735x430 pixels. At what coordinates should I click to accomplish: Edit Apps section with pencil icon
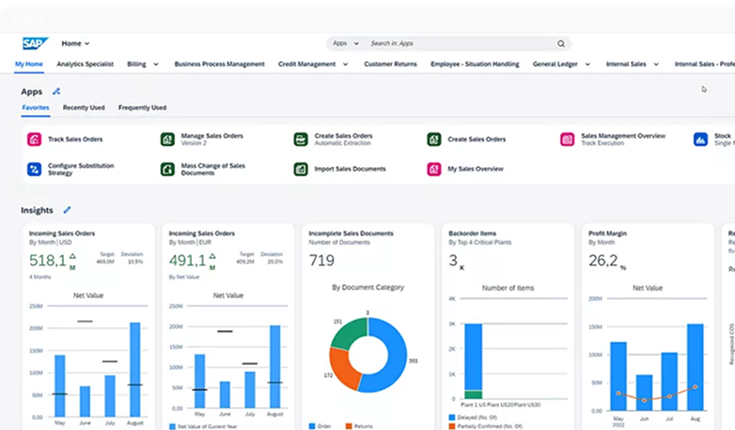[56, 91]
